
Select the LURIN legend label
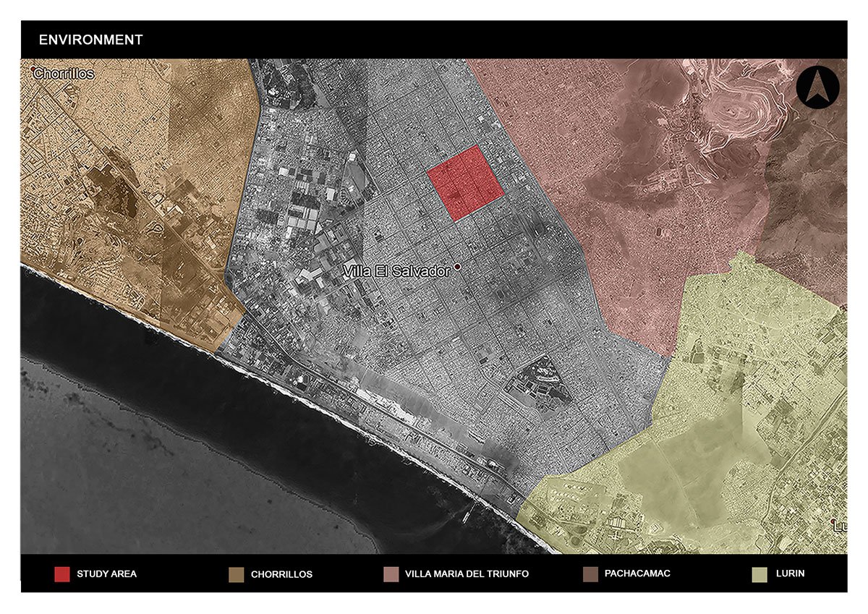click(x=791, y=574)
